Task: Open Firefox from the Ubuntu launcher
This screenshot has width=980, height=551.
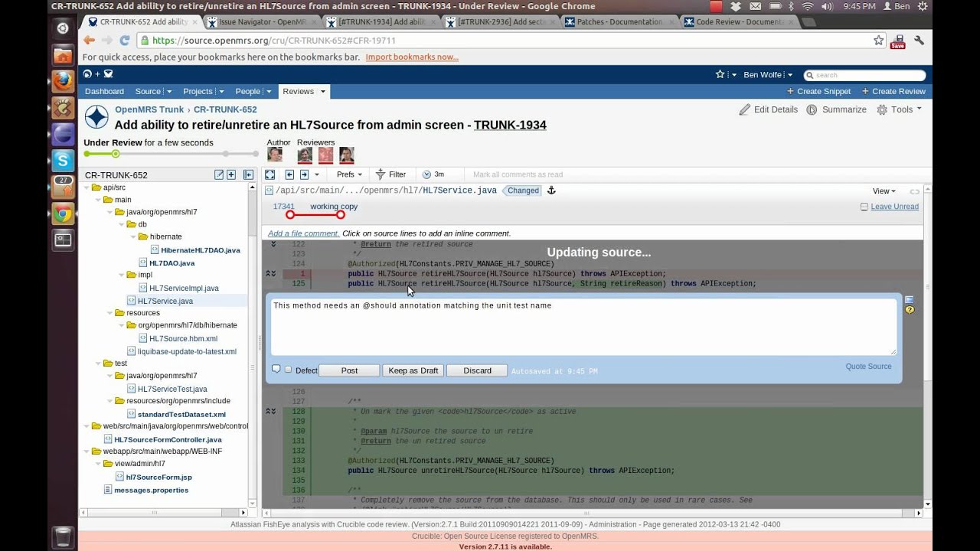Action: click(x=63, y=81)
